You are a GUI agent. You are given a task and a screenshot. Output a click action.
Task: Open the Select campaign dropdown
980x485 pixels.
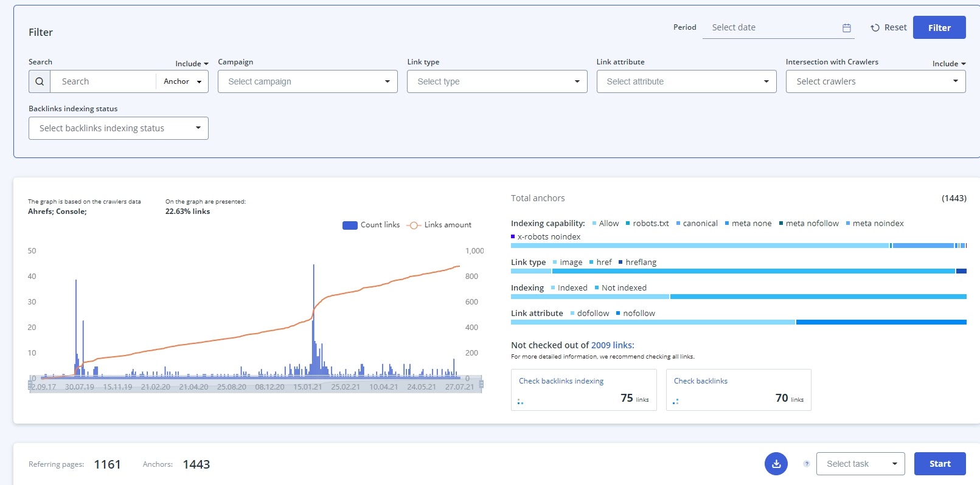tap(307, 81)
